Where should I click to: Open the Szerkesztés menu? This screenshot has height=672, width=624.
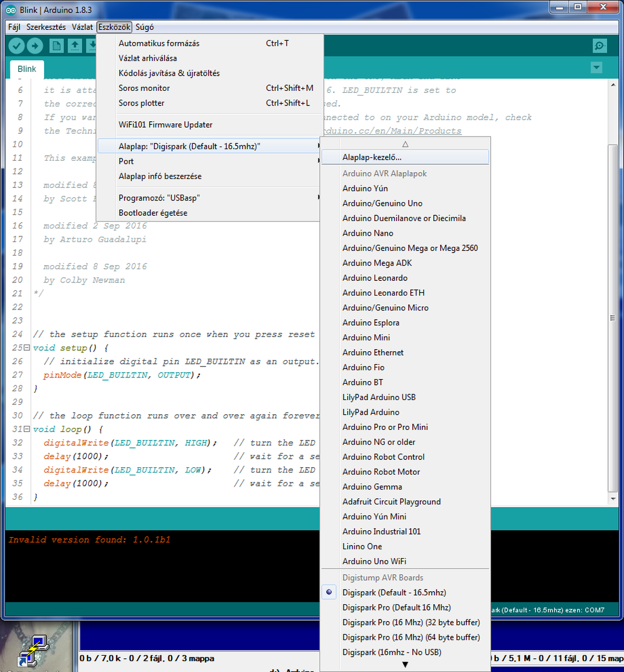pyautogui.click(x=46, y=27)
